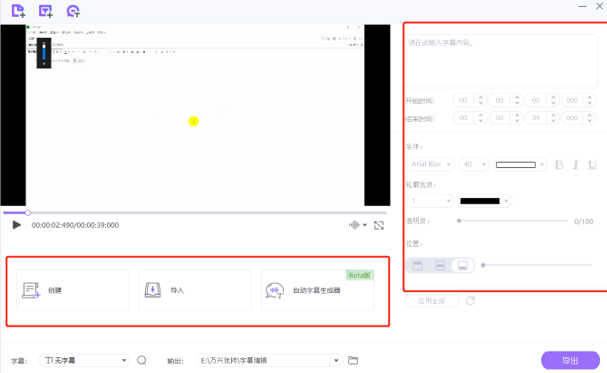Select bottom subtitle position icon

[x=463, y=265]
